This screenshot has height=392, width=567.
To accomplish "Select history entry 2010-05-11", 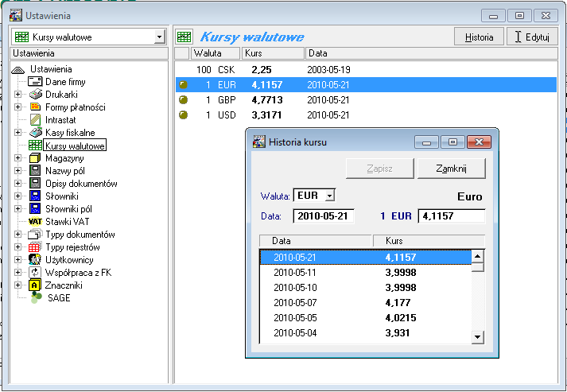I will pos(366,273).
